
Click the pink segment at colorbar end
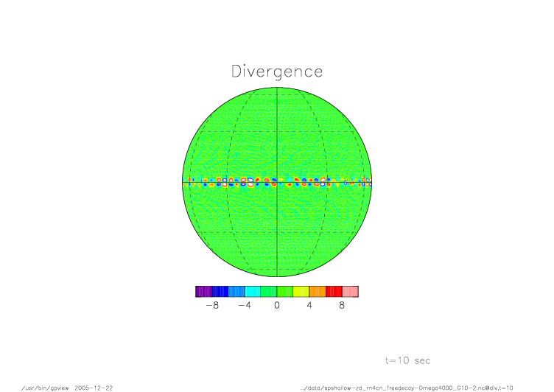click(350, 292)
